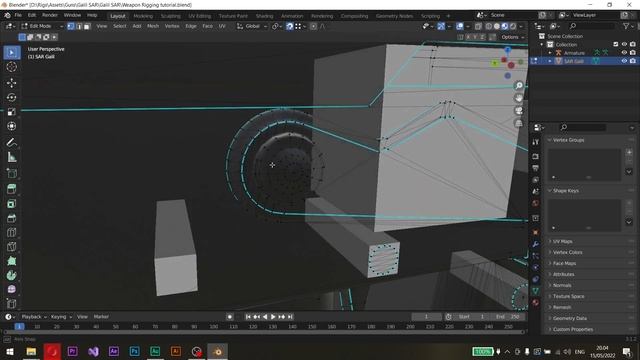This screenshot has height=360, width=640.
Task: Open the Object Data properties tab
Action: (536, 291)
